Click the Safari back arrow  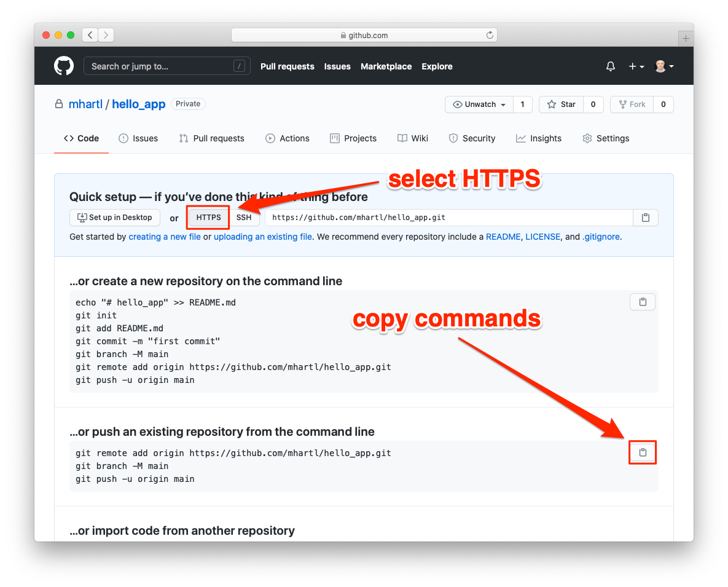(90, 35)
